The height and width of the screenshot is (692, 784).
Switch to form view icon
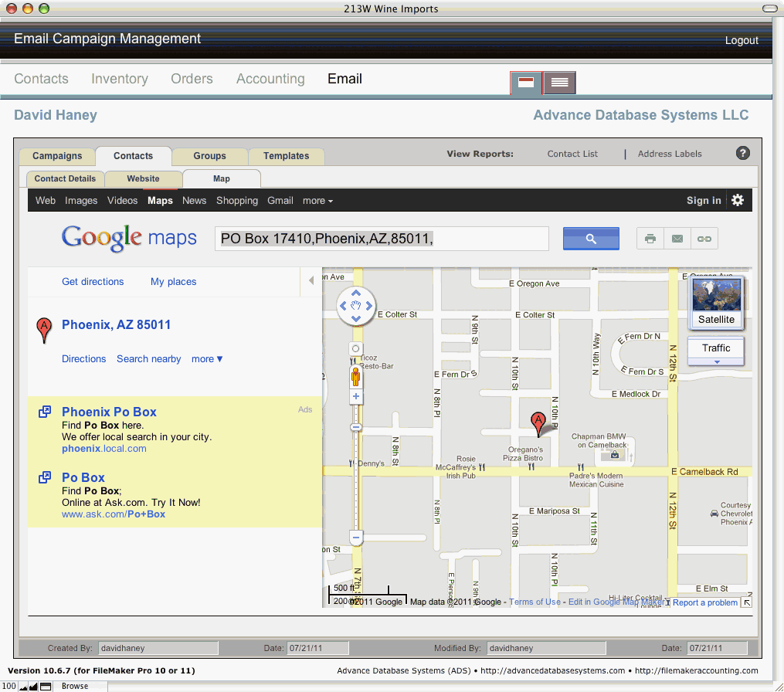pyautogui.click(x=525, y=83)
